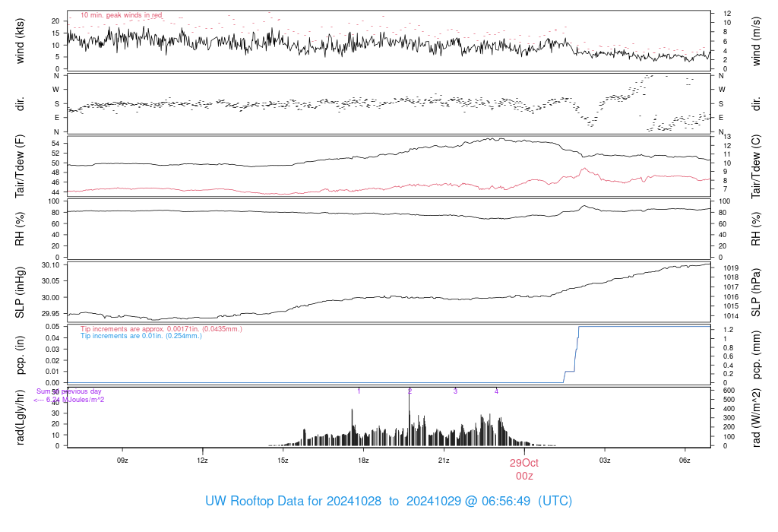Viewport: 778px width, 532px height.
Task: Click the 'pcp. (mm)' axis label
Action: (756, 355)
